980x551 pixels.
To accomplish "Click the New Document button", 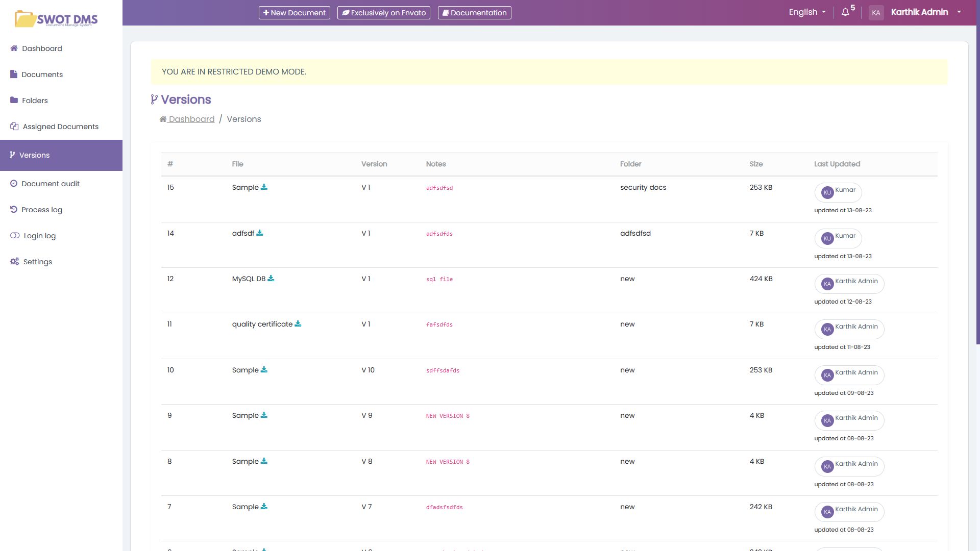I will pos(294,13).
